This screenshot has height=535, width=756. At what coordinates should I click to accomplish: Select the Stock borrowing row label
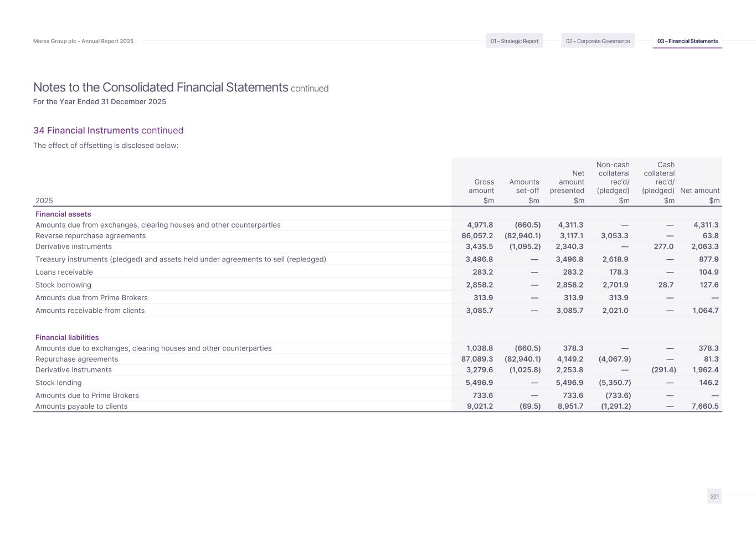63,285
